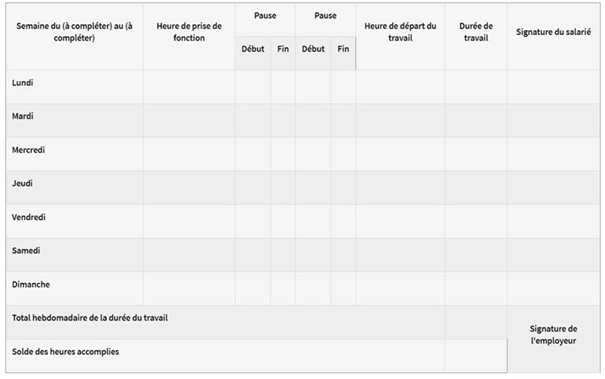Select Lundi cell under Heure de prise de fonction
This screenshot has width=605, height=379.
click(x=189, y=87)
